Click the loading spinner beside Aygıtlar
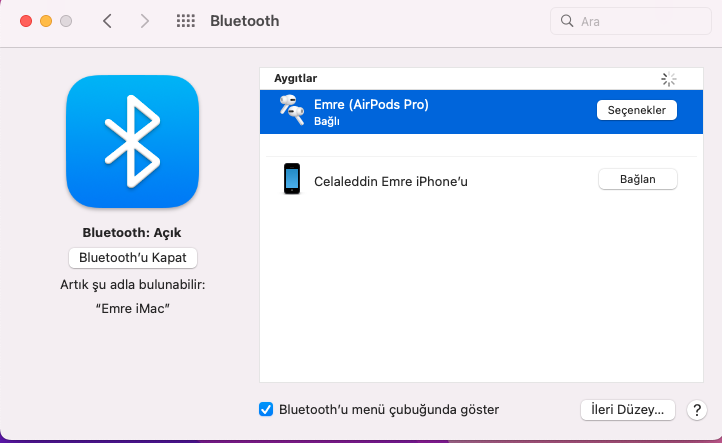This screenshot has width=722, height=443. click(x=669, y=78)
